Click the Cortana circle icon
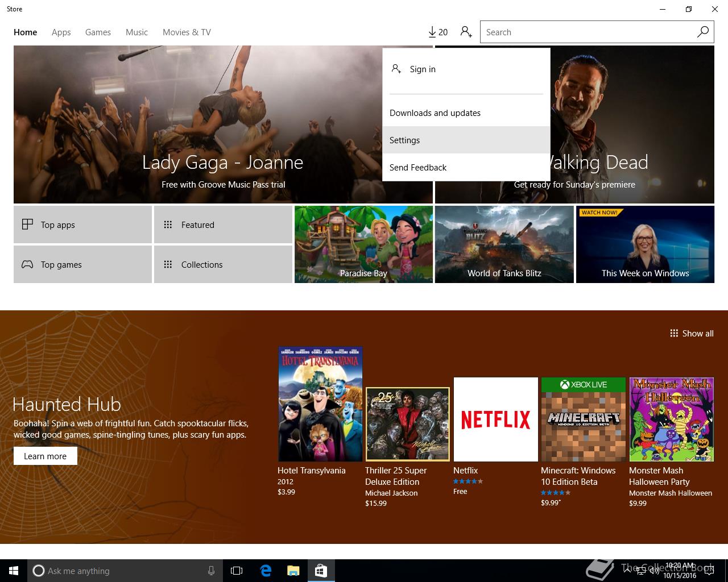Viewport: 728px width, 582px height. tap(38, 571)
